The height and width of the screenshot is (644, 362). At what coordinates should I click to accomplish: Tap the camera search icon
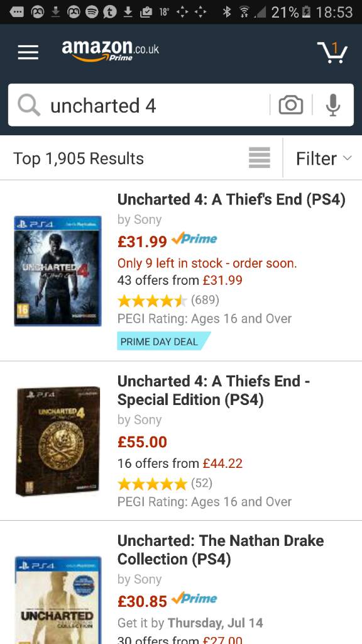point(291,105)
